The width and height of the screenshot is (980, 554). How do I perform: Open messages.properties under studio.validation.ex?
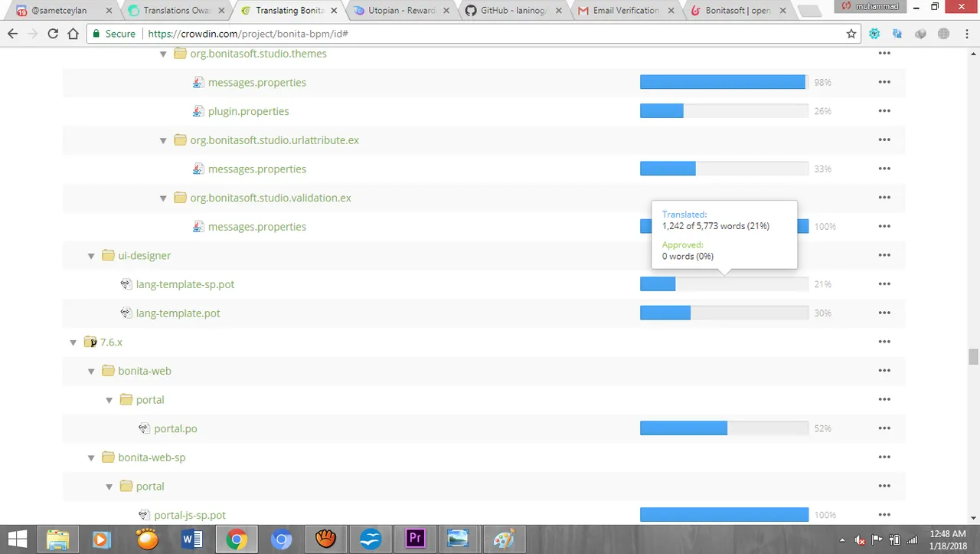pyautogui.click(x=257, y=227)
